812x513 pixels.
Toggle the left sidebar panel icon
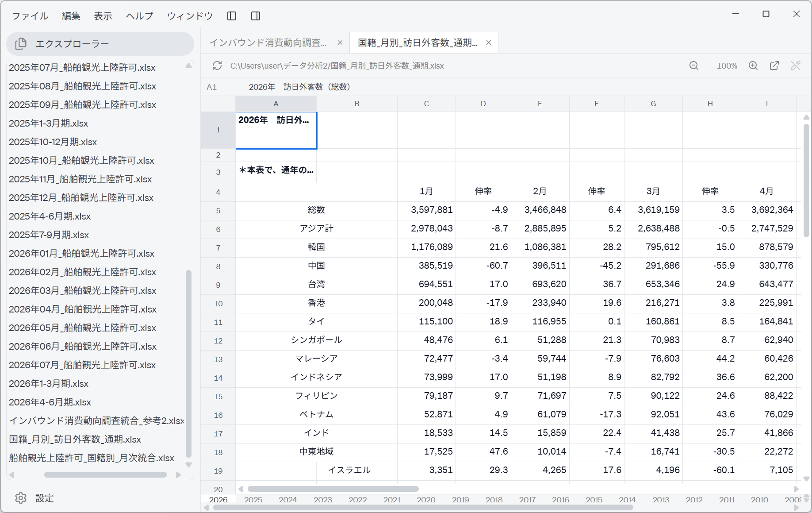point(232,16)
